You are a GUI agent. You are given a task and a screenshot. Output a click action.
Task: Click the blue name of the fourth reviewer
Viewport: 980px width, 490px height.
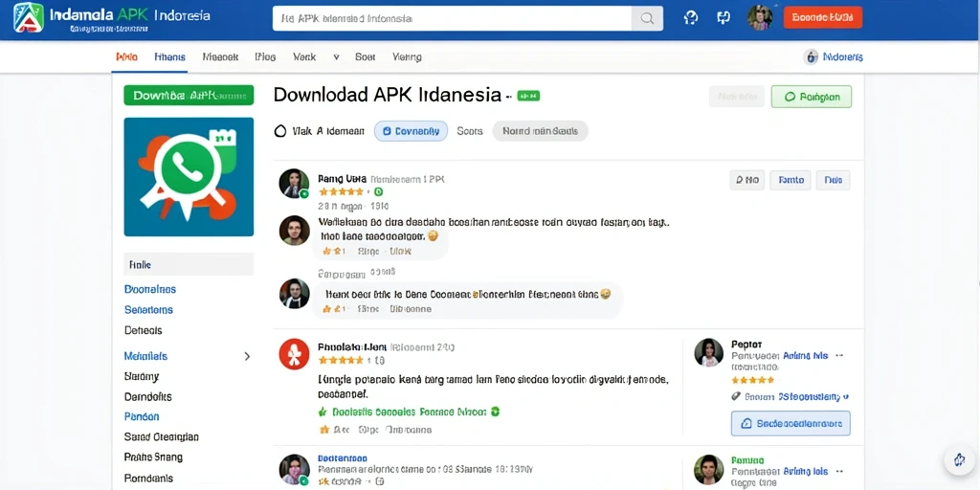pos(343,458)
